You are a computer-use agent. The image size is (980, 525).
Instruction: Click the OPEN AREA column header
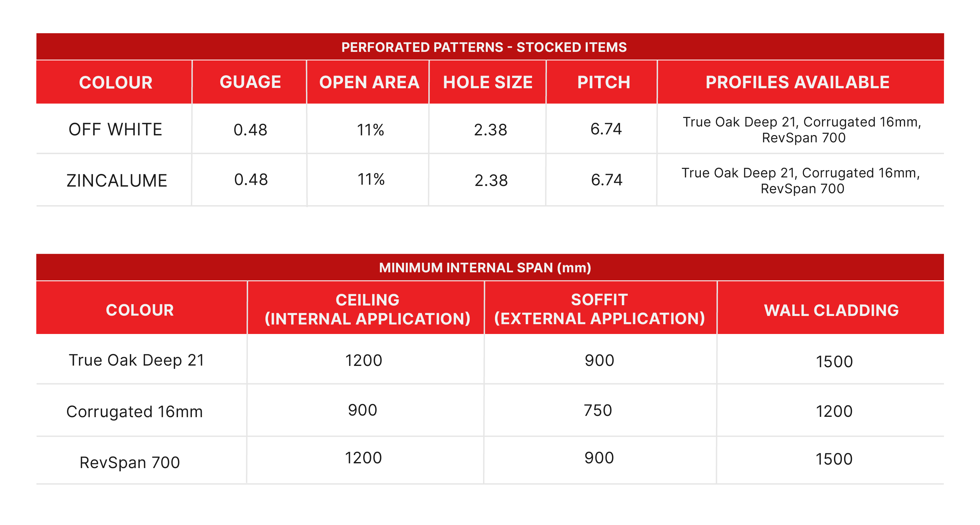[369, 82]
